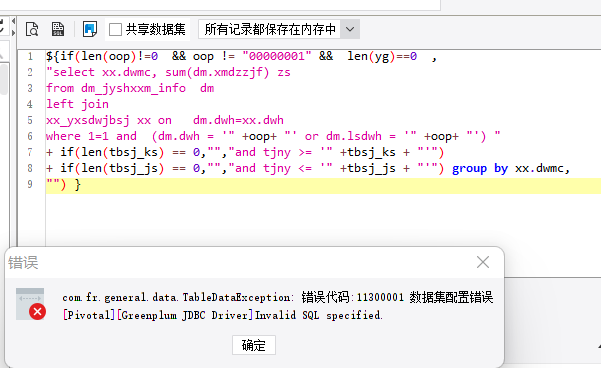Close the 错误 dialog with X
Image resolution: width=601 pixels, height=368 pixels.
[483, 262]
